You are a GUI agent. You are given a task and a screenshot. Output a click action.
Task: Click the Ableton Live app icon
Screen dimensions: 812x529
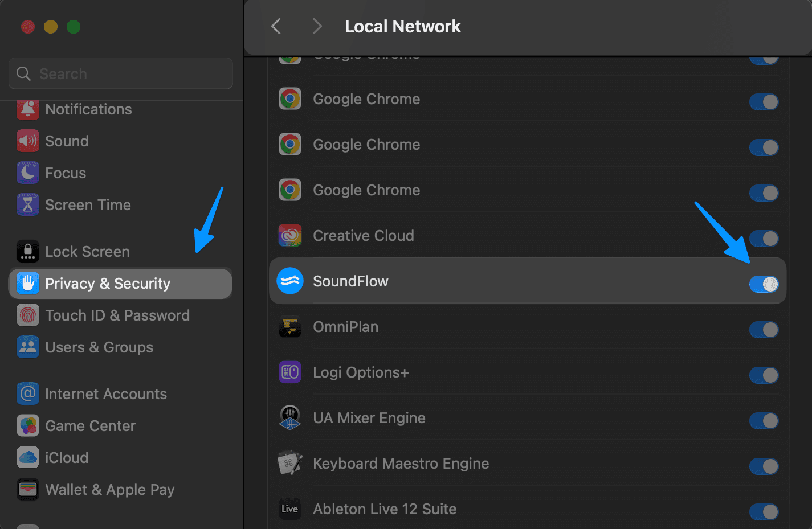pyautogui.click(x=290, y=509)
